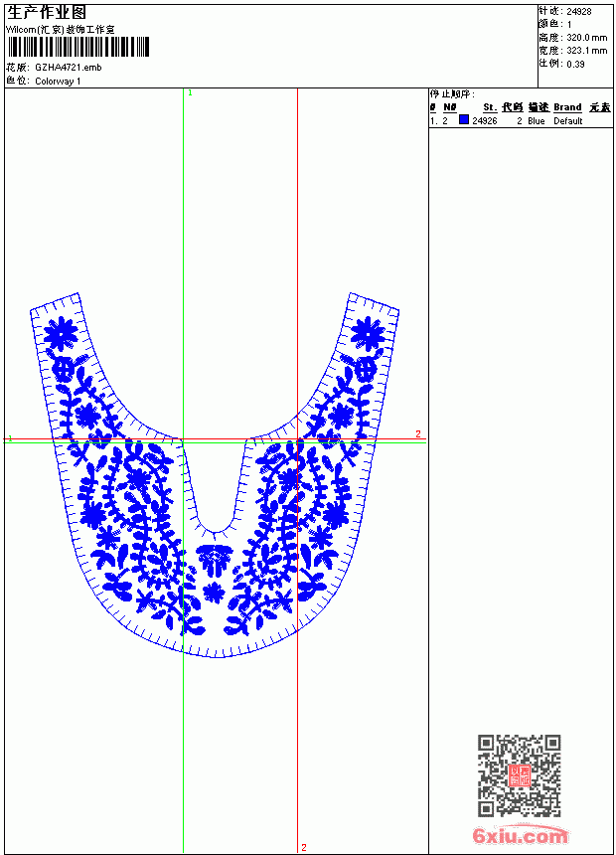
Task: Select the green marker 1 at left edge
Action: pos(10,438)
